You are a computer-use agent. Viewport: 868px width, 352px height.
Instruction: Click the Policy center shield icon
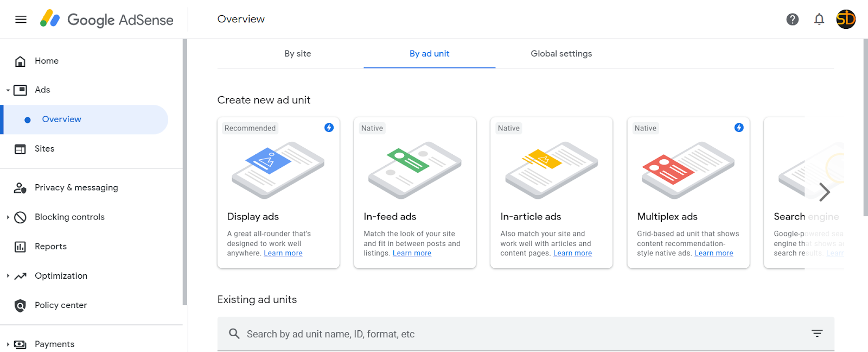20,305
